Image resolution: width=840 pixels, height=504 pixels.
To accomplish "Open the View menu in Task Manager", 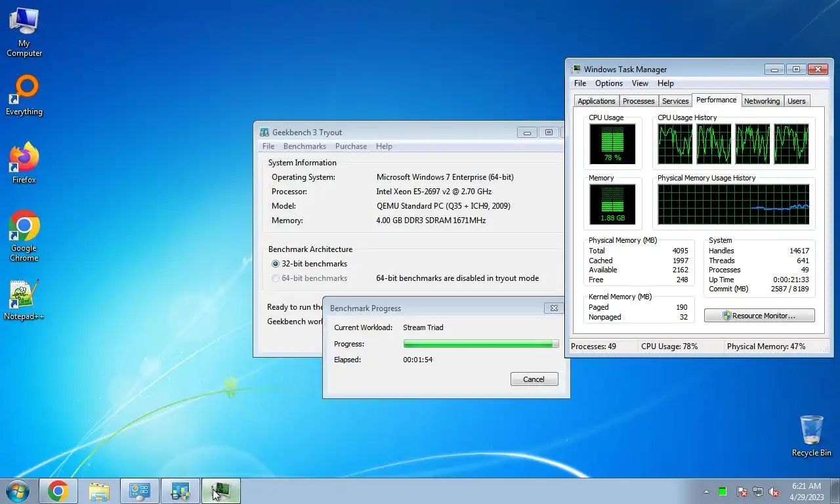I will (640, 83).
